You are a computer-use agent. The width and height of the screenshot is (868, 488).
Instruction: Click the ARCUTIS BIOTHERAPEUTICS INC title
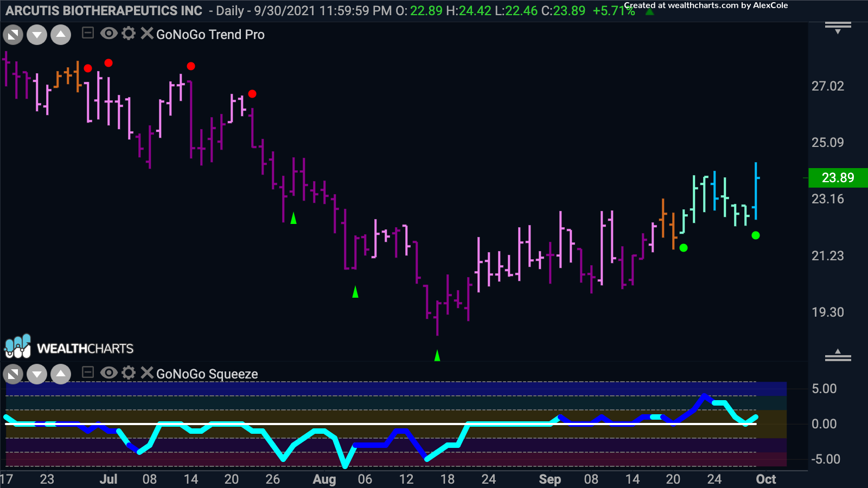coord(104,11)
